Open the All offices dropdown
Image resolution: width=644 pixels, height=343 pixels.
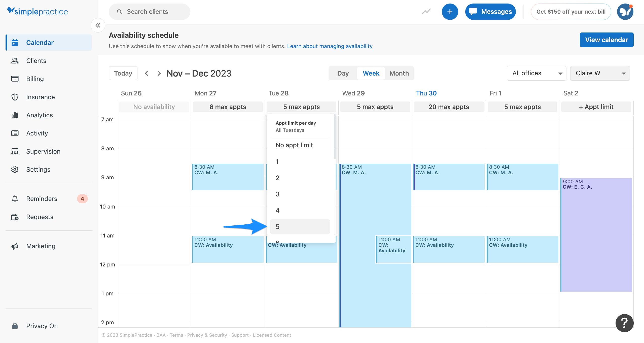pyautogui.click(x=536, y=73)
